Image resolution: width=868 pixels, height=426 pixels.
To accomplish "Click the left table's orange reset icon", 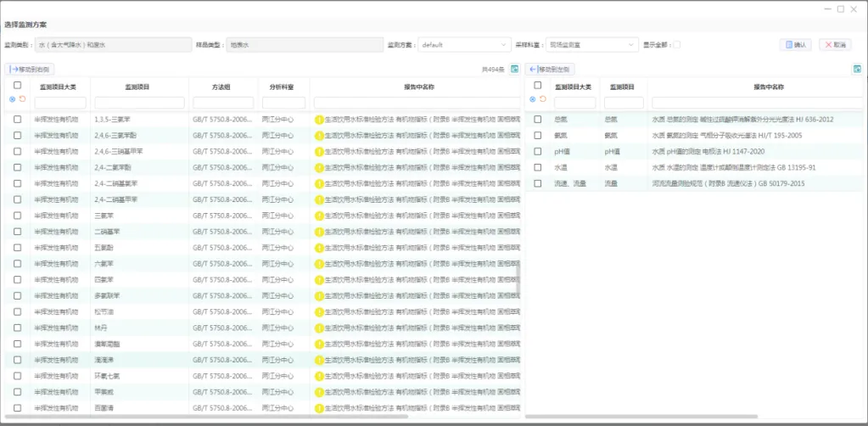I will [x=21, y=99].
